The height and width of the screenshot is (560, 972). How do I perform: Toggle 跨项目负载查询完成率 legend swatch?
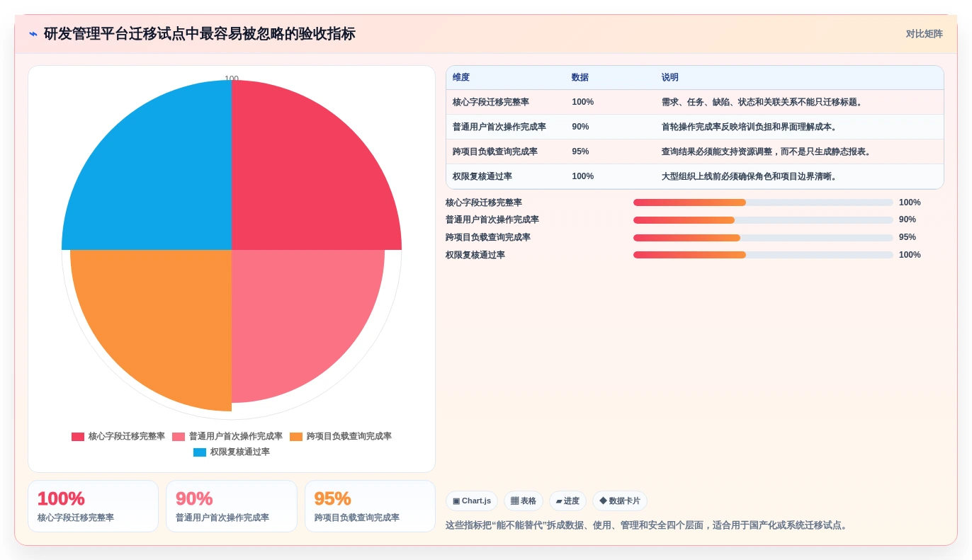[x=296, y=437]
